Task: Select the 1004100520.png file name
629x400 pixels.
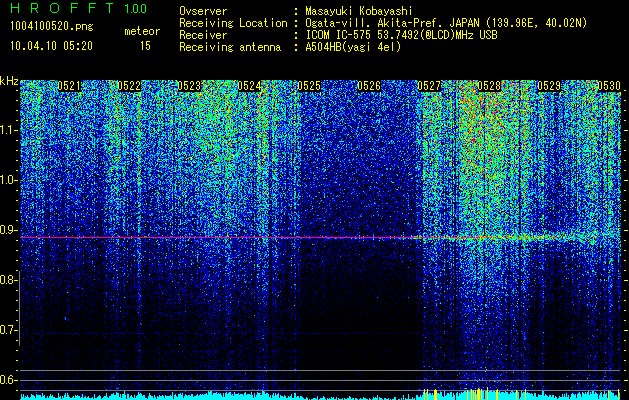Action: (x=52, y=27)
